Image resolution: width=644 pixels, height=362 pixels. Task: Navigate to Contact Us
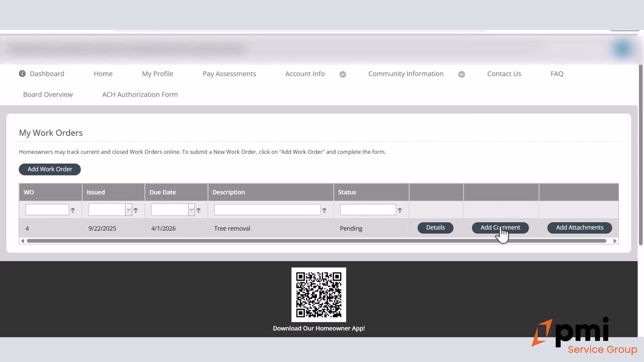click(x=504, y=73)
